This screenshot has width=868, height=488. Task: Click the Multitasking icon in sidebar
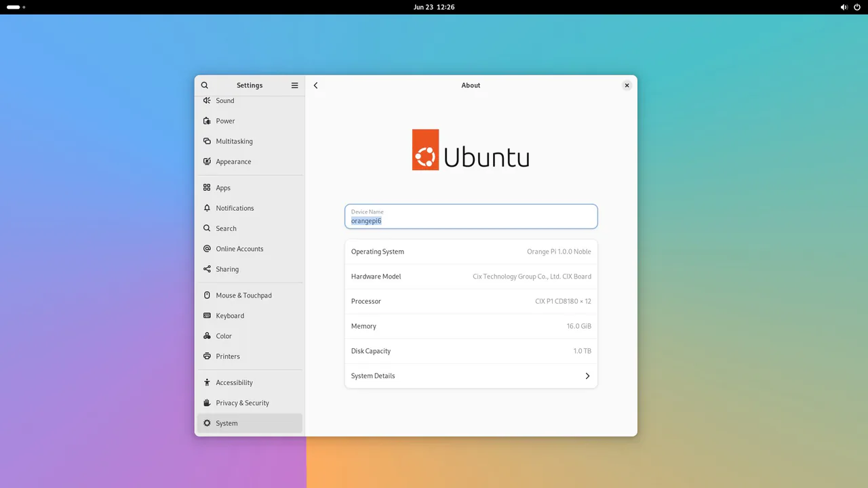click(x=207, y=141)
